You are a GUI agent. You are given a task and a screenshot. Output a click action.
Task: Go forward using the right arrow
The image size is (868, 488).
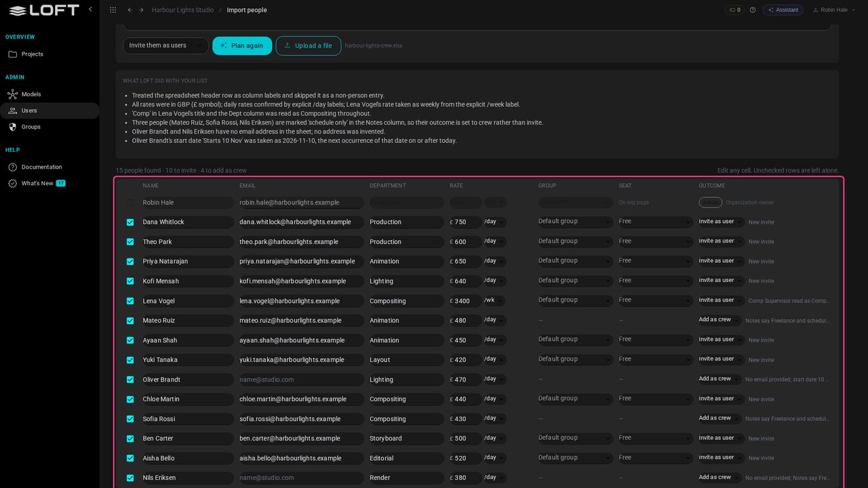pyautogui.click(x=141, y=10)
